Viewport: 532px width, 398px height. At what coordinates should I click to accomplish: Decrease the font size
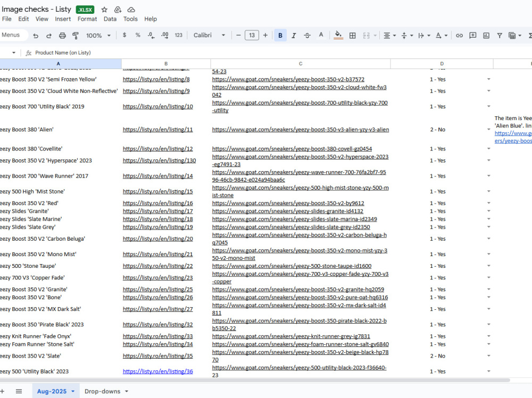(238, 35)
